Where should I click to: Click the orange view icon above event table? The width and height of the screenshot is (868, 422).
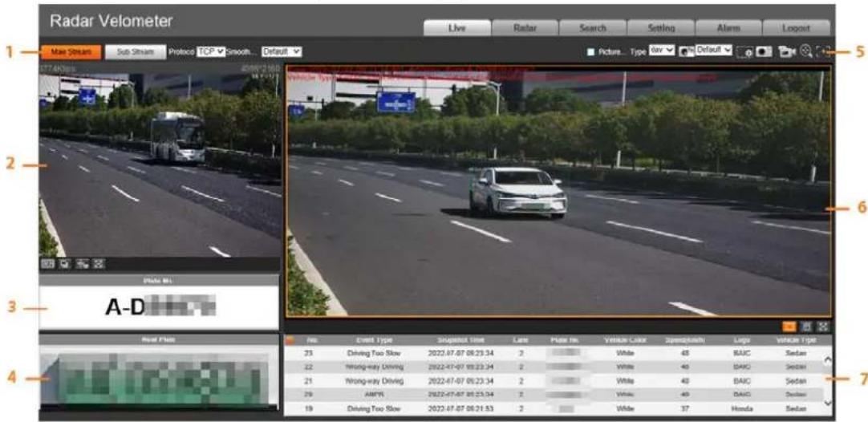coord(789,327)
